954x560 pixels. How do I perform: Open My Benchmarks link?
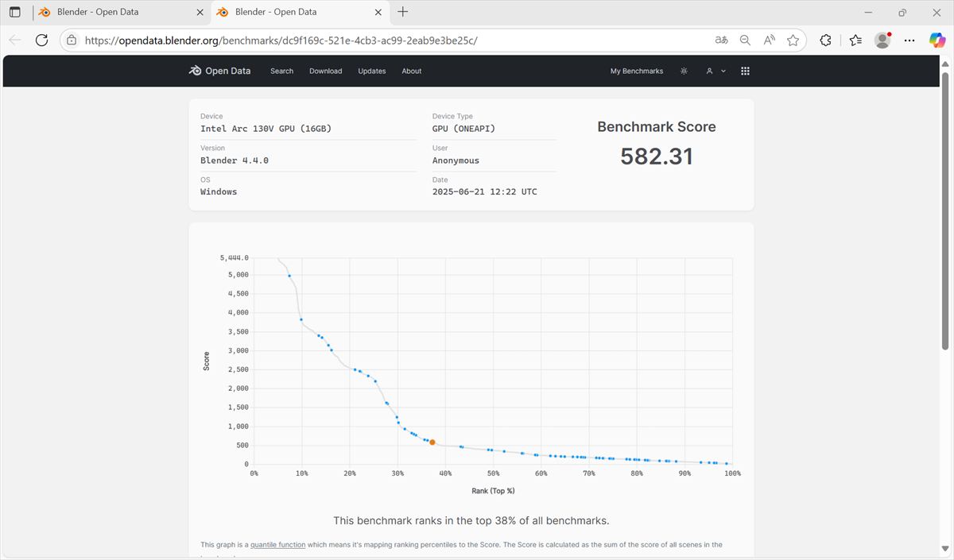tap(637, 71)
